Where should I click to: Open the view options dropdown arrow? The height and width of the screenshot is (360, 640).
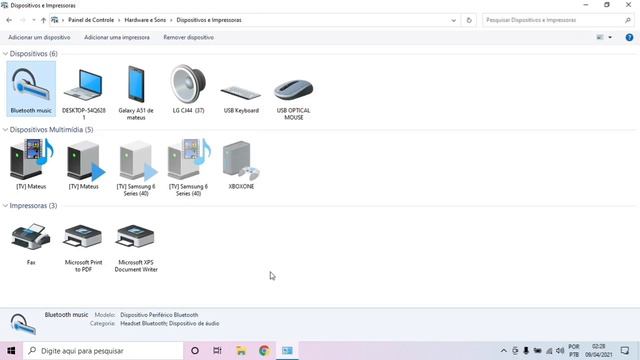point(610,37)
